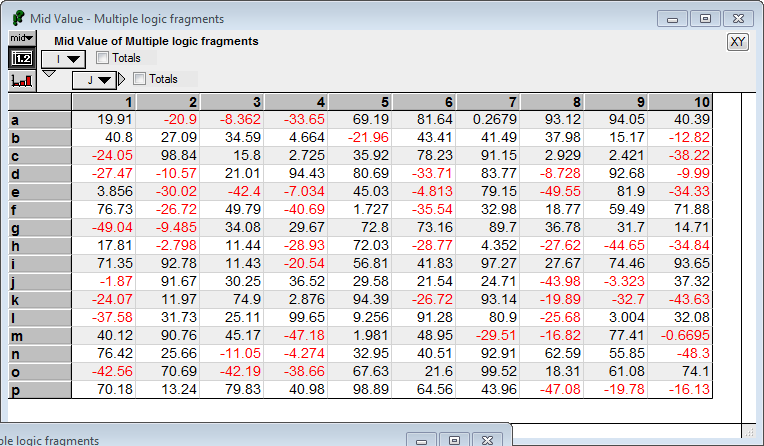Click the pivot triangle beside J dropdown
764x446 pixels.
[122, 79]
